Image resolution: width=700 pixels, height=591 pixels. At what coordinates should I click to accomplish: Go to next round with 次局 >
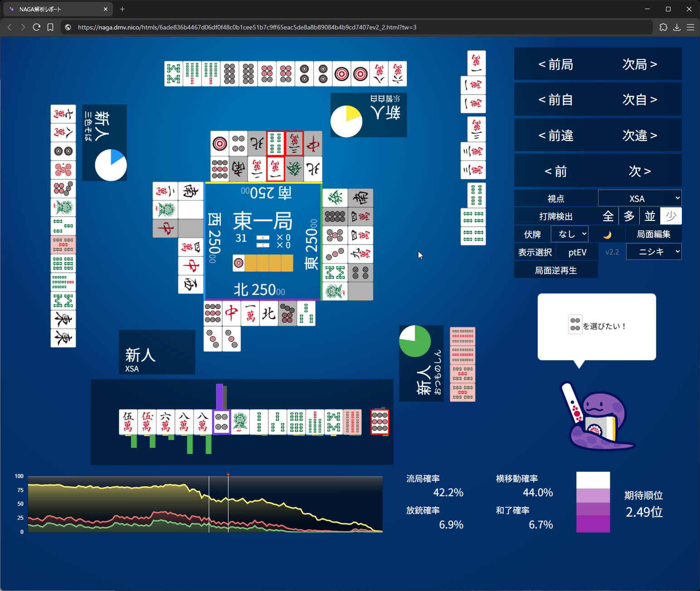coord(639,64)
